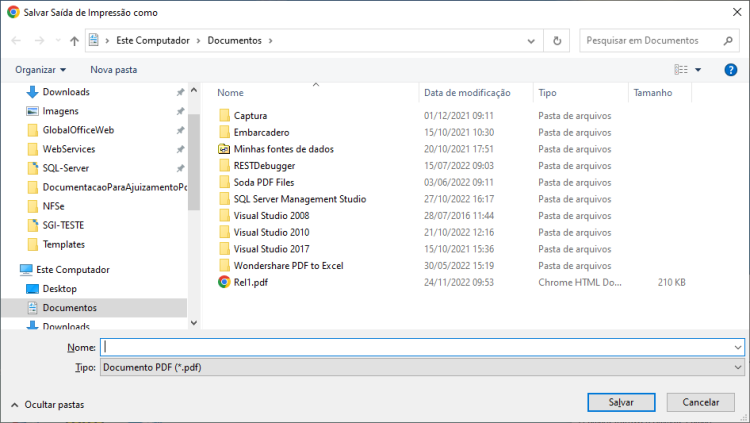Select Este Computador tree node

coord(73,270)
